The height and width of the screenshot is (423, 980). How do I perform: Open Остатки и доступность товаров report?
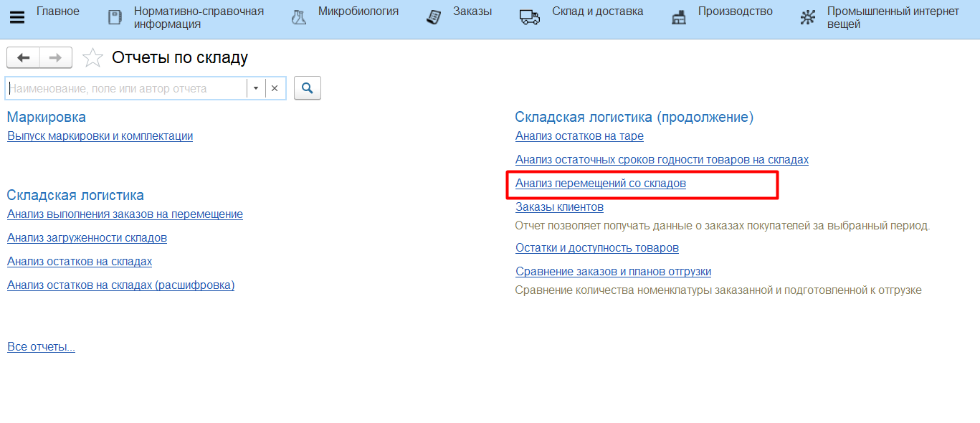(x=596, y=248)
